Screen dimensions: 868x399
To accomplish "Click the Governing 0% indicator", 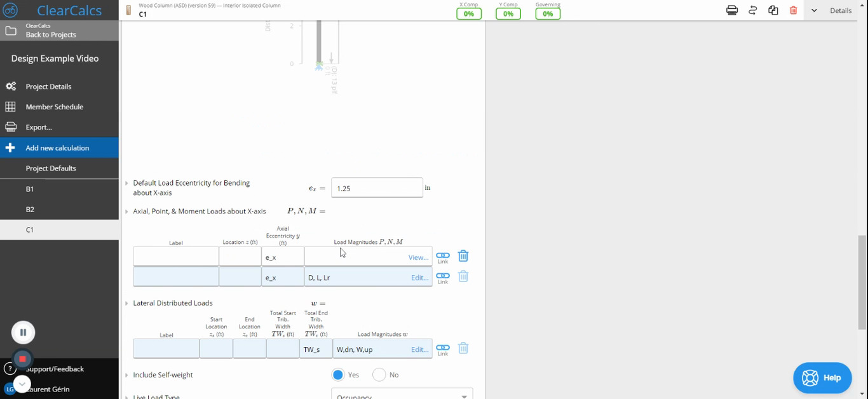I will tap(548, 13).
